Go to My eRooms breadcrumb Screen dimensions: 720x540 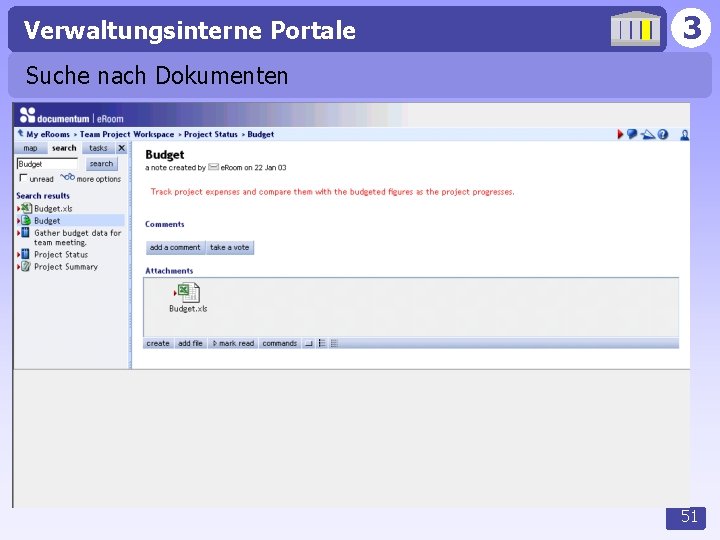pyautogui.click(x=48, y=134)
